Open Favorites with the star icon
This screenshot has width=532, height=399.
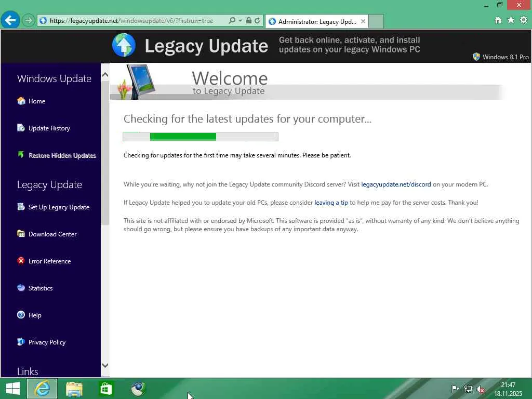[511, 20]
